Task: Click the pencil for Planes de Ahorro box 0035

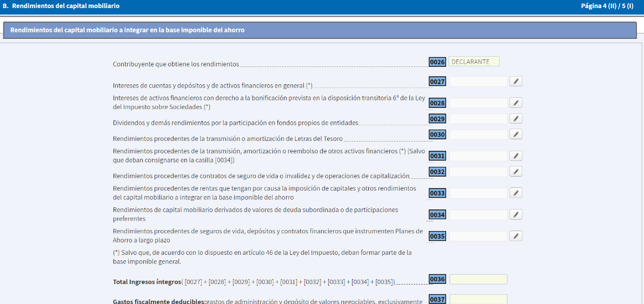Action: click(x=516, y=236)
